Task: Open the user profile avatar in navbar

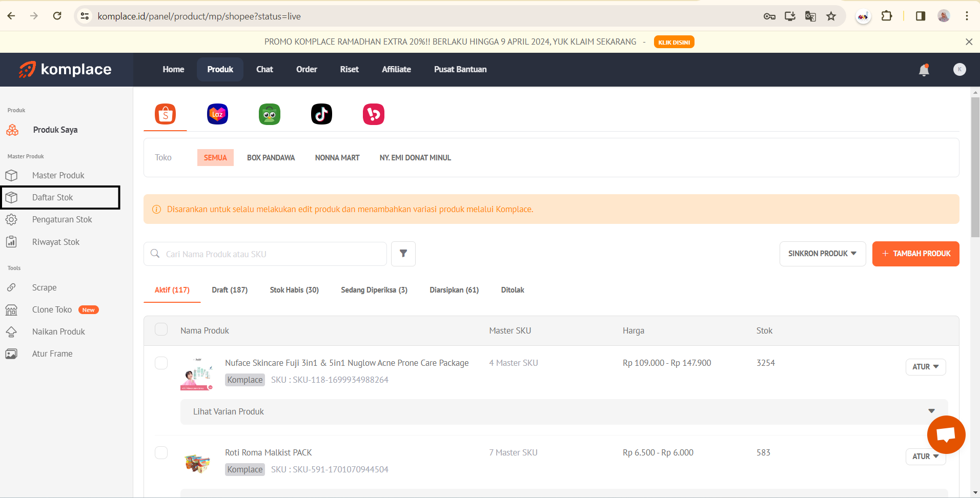Action: (959, 69)
